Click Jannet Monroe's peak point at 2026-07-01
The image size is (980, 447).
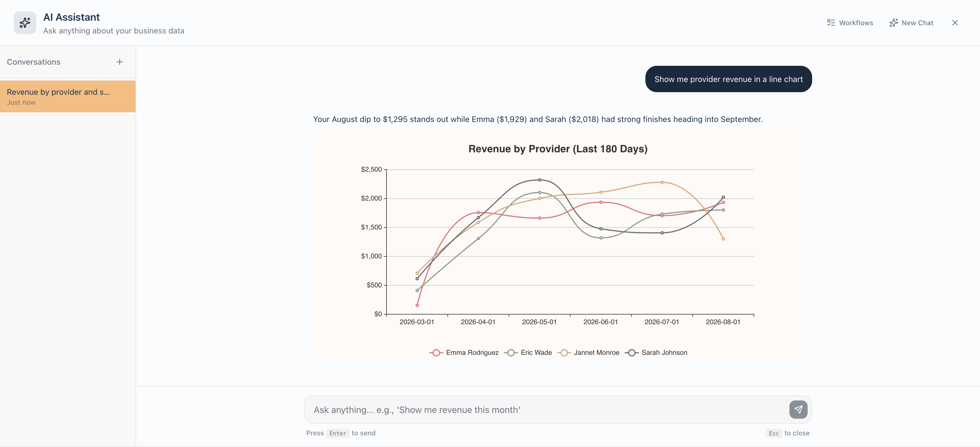[x=662, y=182]
